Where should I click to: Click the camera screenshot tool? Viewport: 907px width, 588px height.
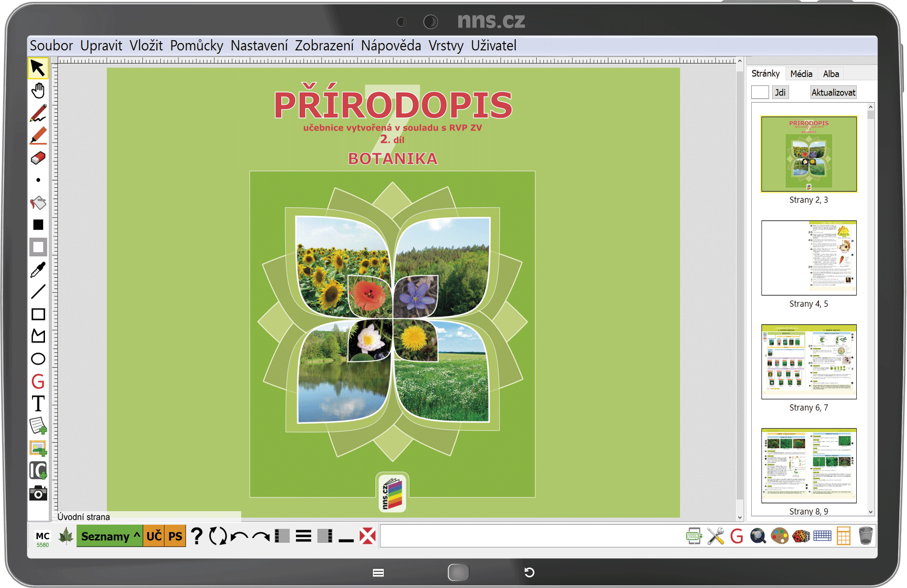[x=38, y=493]
